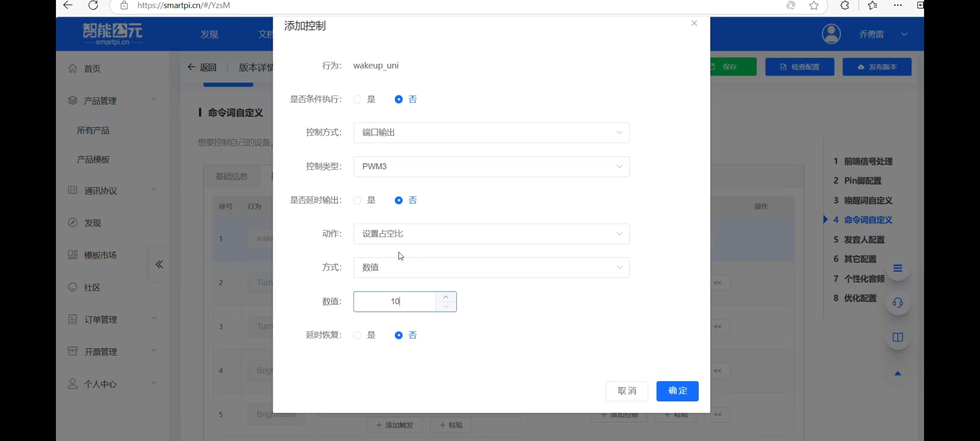Select 是 for 是否条件执行
This screenshot has height=441, width=980.
357,99
